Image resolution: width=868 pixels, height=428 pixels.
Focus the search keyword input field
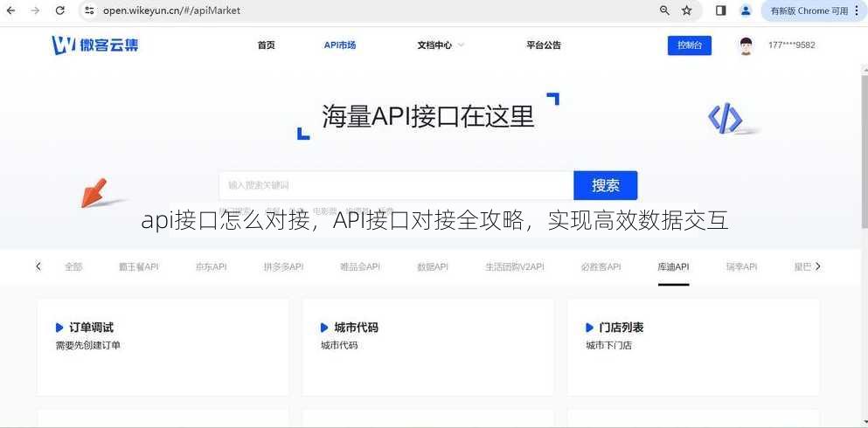(x=396, y=185)
